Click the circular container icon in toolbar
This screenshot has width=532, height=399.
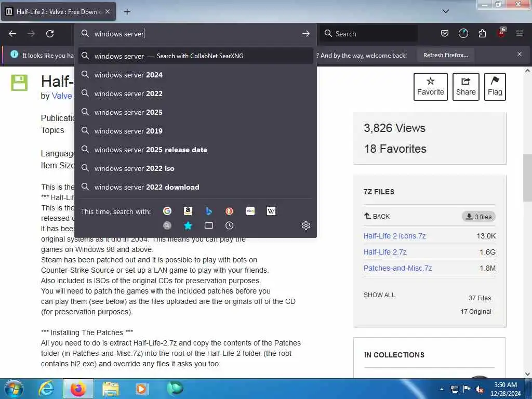tap(463, 33)
